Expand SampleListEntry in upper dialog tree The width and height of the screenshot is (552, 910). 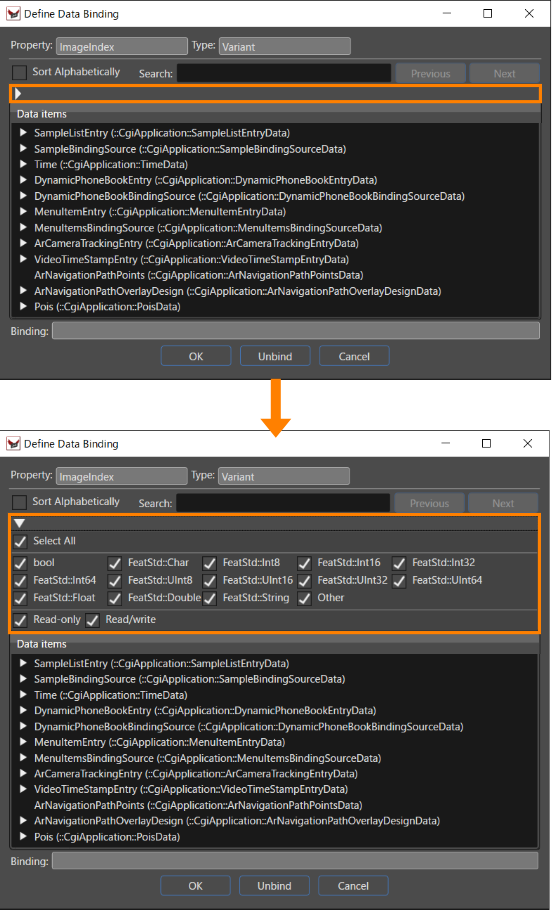23,133
